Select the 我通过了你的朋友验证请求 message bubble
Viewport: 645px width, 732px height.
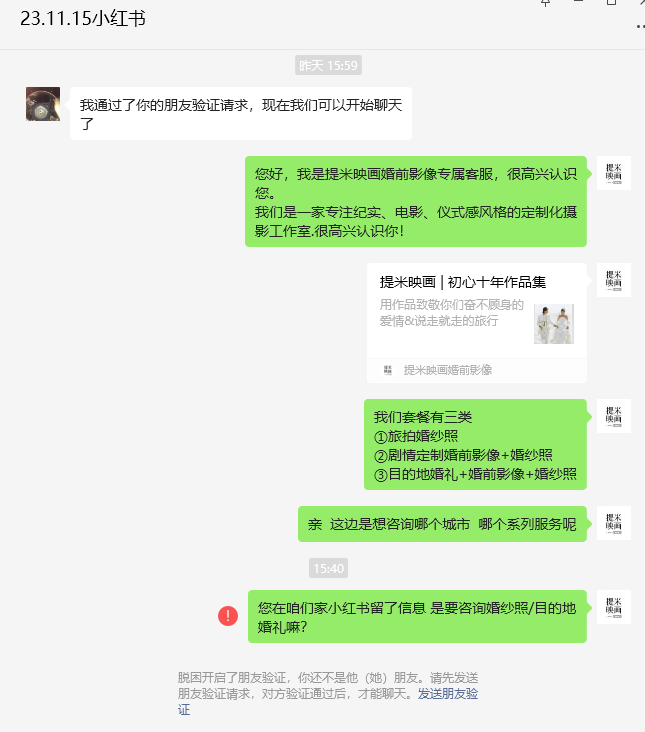[x=241, y=113]
